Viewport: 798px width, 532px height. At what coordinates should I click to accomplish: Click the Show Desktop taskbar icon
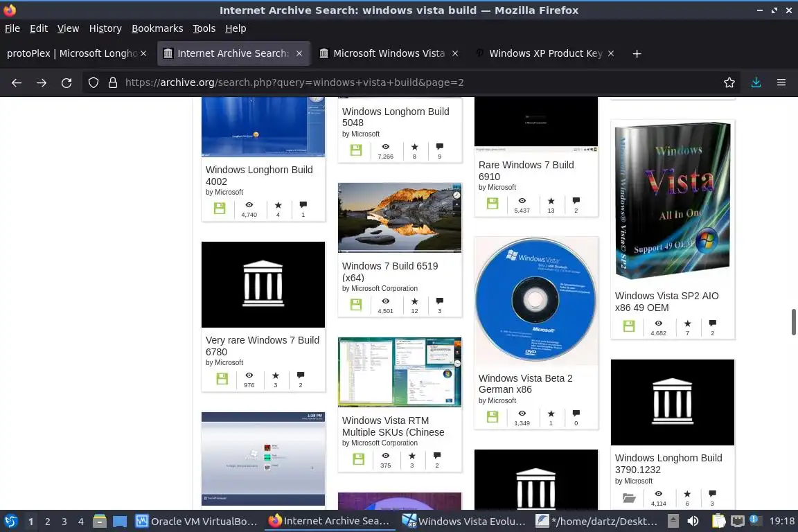[120, 522]
